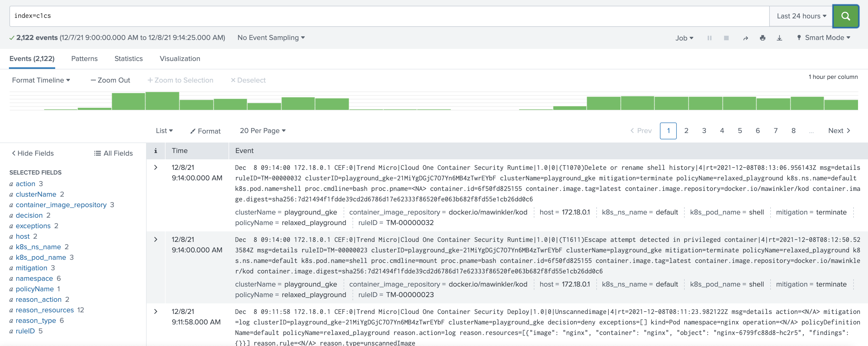Go to results page 5

740,131
